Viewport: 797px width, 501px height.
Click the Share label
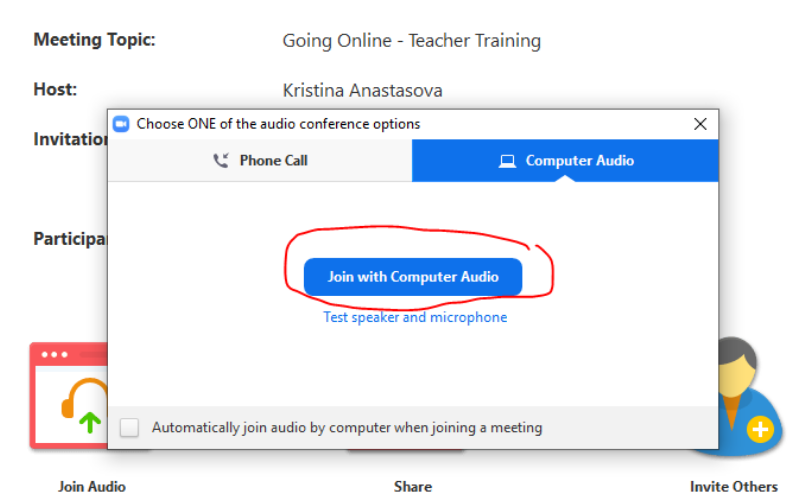pos(413,486)
